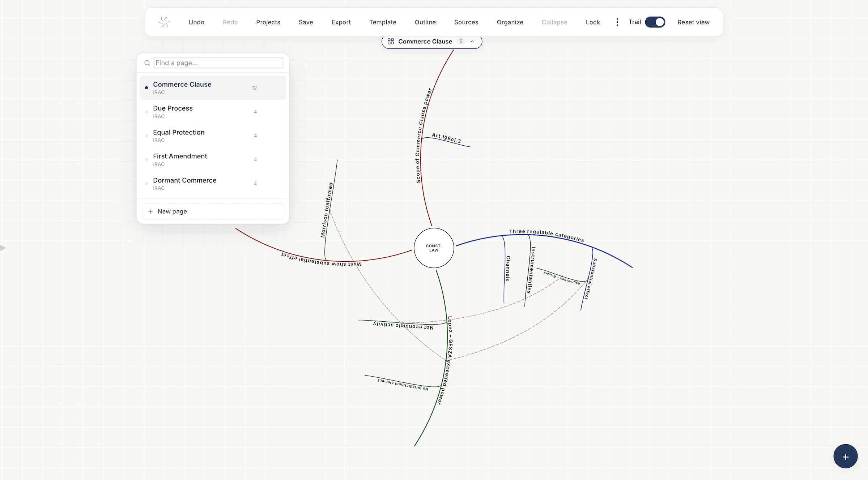Click the Find a page search field
The width and height of the screenshot is (868, 480).
tap(218, 63)
